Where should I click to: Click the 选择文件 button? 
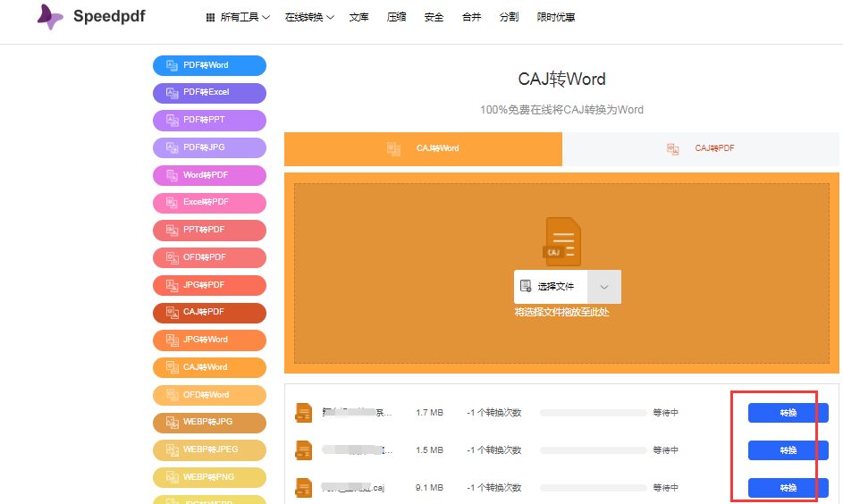tap(551, 287)
